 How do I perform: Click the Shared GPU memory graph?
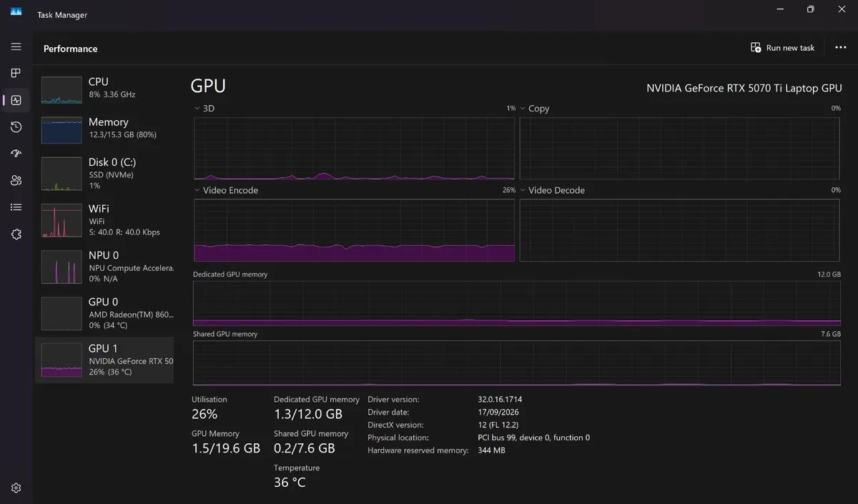pos(517,363)
